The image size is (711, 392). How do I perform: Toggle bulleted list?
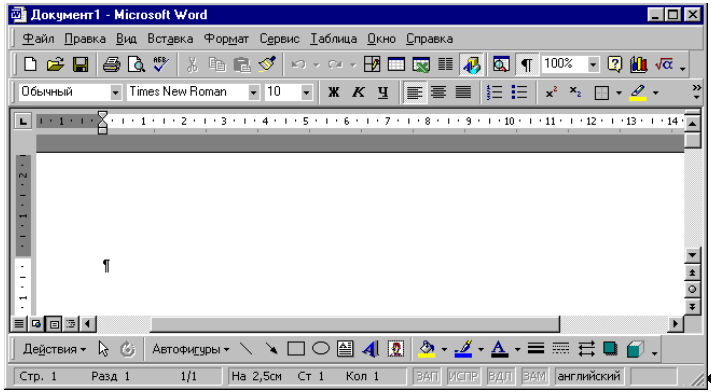(x=519, y=93)
